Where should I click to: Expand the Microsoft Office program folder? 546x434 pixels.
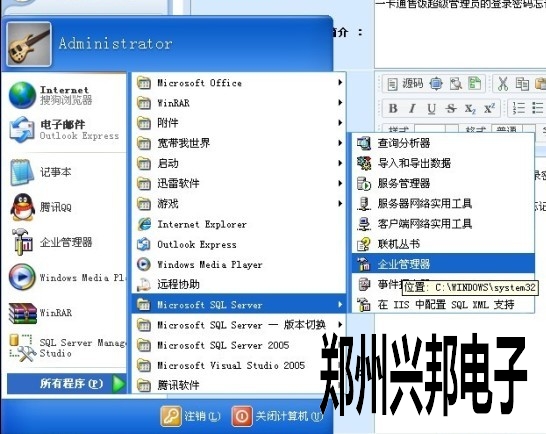click(239, 83)
